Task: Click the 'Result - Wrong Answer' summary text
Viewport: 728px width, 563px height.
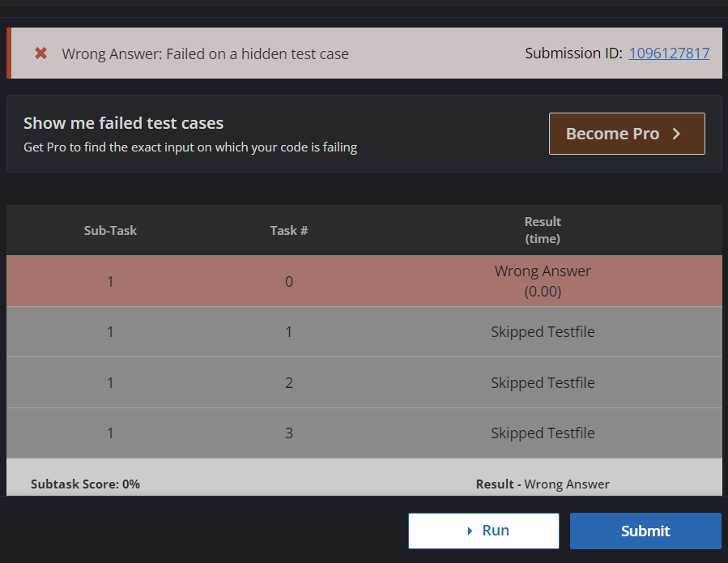Action: coord(543,484)
